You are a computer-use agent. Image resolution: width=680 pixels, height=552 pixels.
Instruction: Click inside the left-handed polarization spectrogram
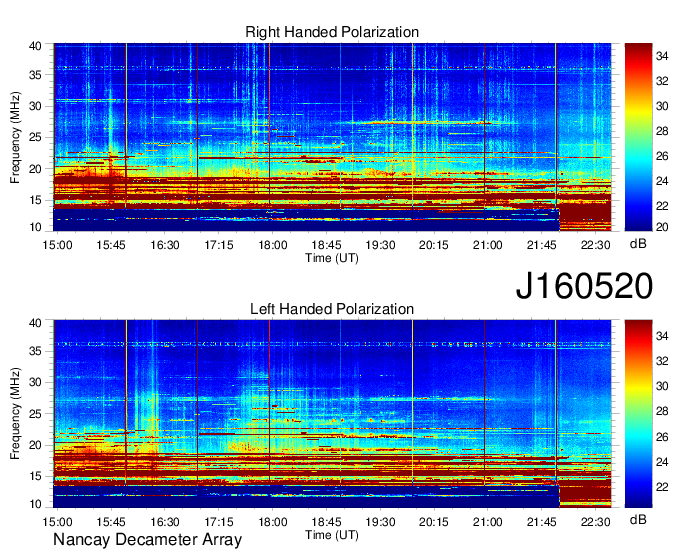[x=332, y=414]
